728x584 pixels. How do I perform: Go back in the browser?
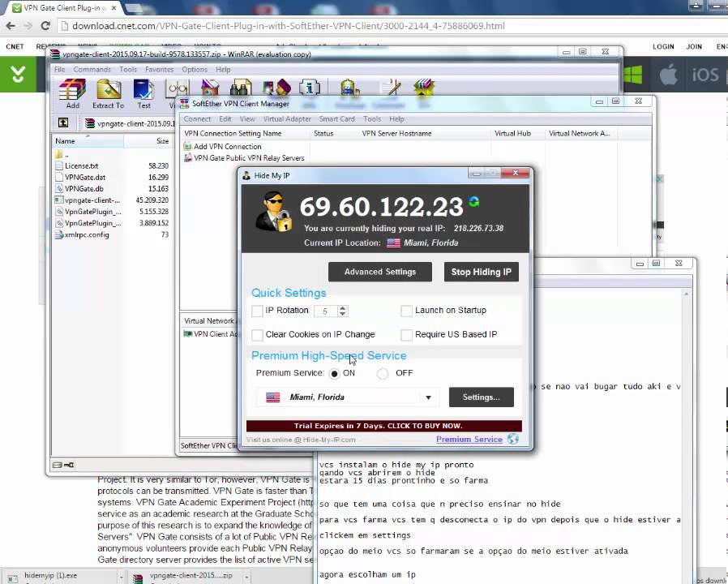[x=11, y=26]
